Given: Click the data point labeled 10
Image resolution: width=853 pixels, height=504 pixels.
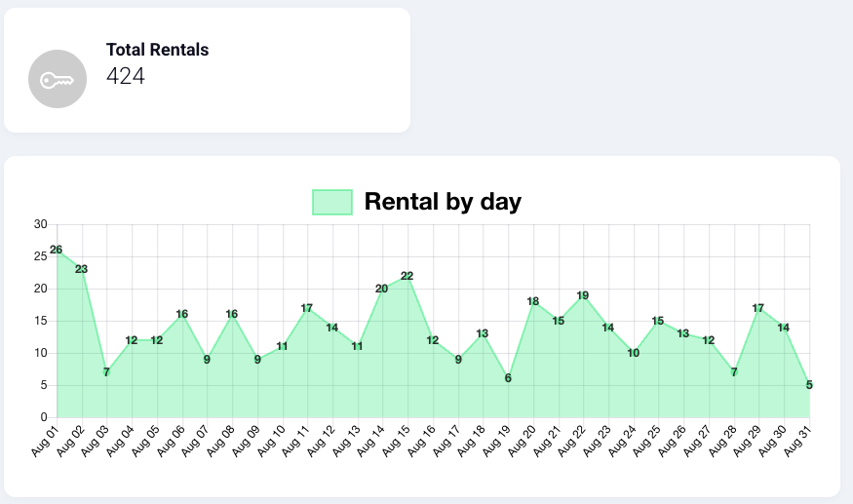Looking at the screenshot, I should 634,353.
